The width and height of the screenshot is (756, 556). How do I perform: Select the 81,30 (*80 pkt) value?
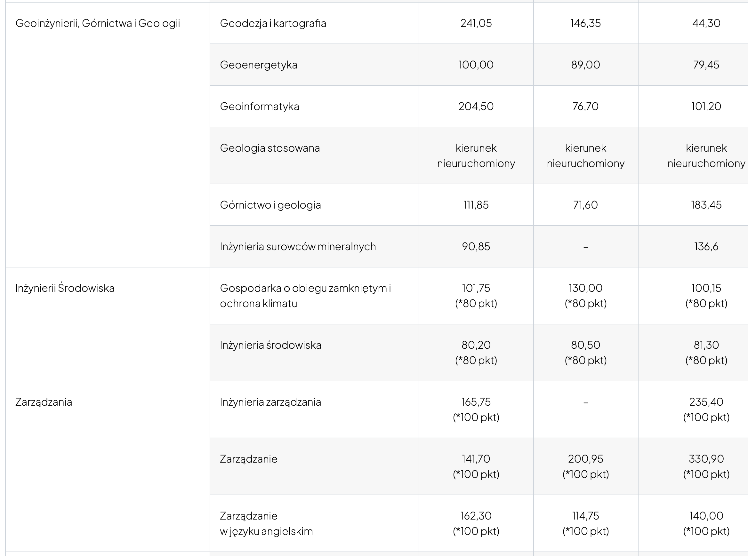point(706,353)
